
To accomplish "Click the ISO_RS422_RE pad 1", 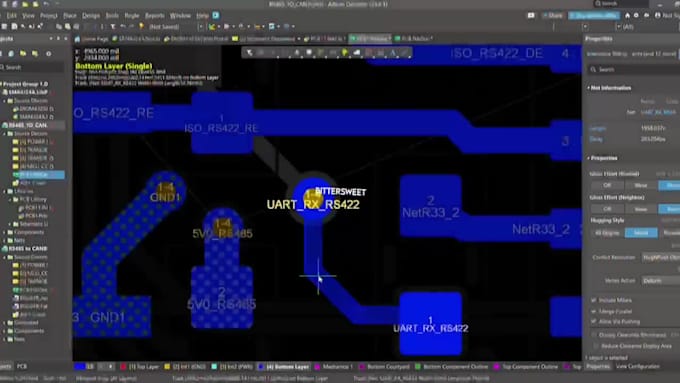I will [x=222, y=123].
